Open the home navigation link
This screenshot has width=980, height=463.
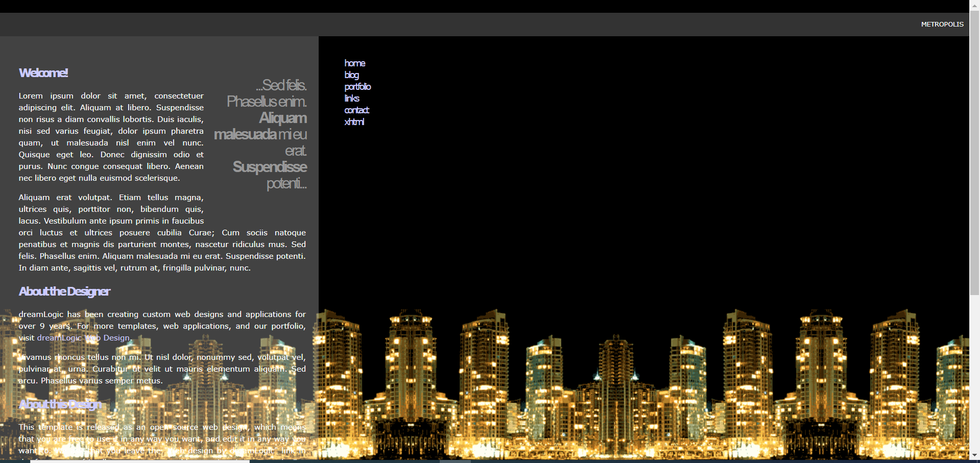coord(354,63)
